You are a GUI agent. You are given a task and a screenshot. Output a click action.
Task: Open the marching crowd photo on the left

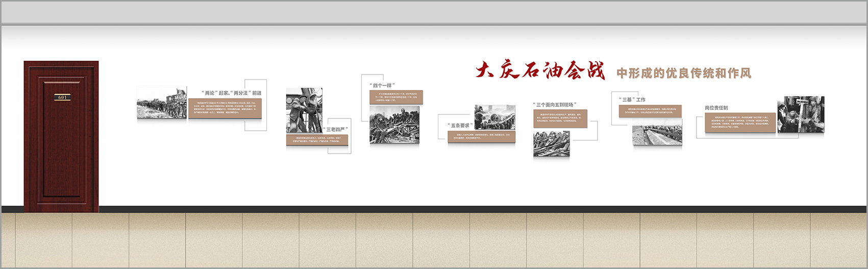click(x=162, y=102)
